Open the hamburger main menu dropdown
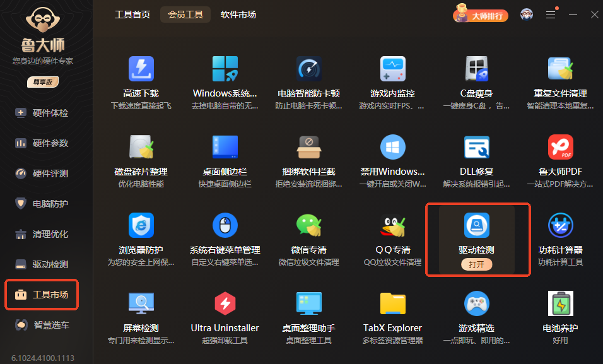The width and height of the screenshot is (603, 364). (x=551, y=15)
